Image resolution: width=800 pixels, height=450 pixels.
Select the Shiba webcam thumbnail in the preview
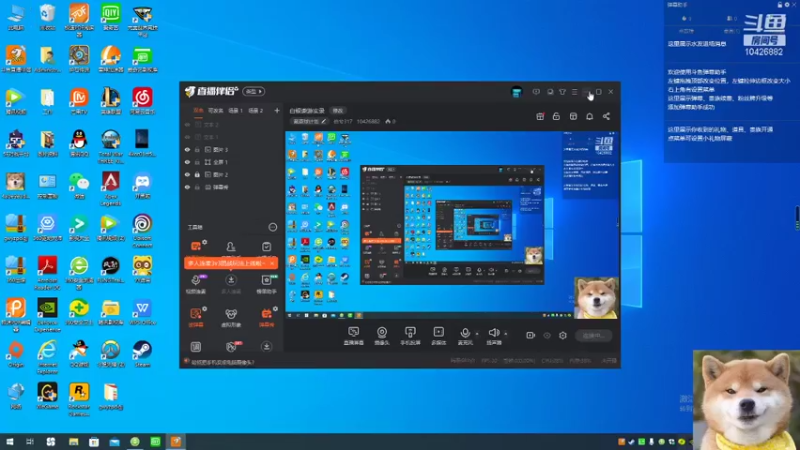[x=596, y=298]
